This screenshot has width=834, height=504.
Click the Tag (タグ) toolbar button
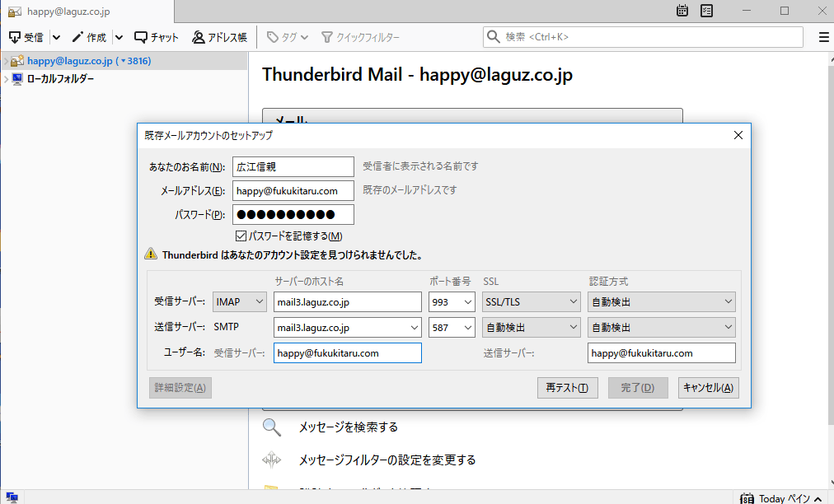click(x=288, y=37)
